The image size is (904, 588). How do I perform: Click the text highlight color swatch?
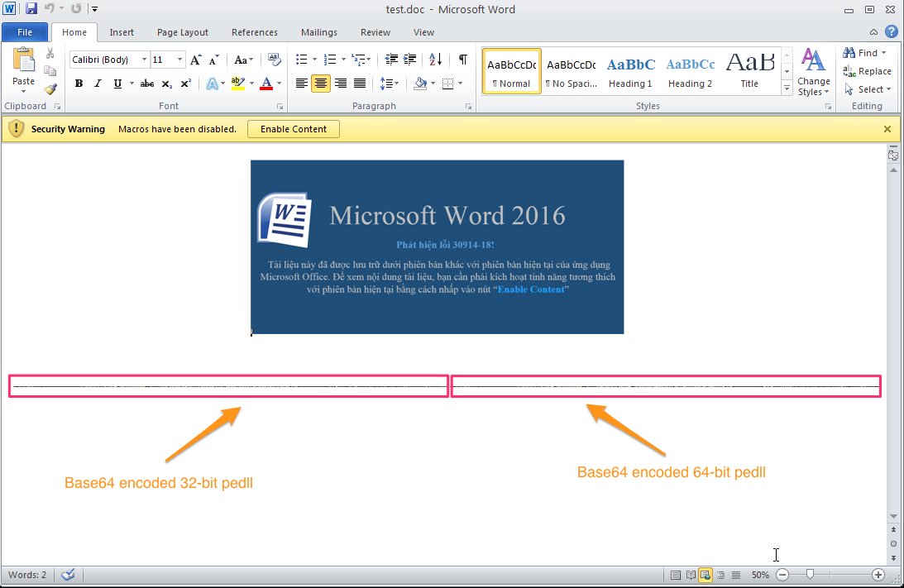tap(237, 84)
